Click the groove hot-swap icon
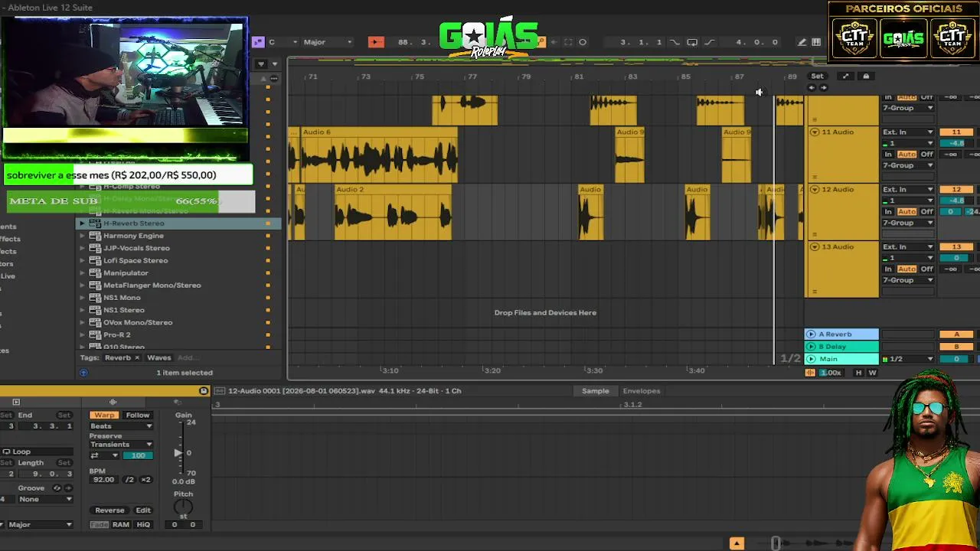This screenshot has height=551, width=980. pyautogui.click(x=56, y=488)
